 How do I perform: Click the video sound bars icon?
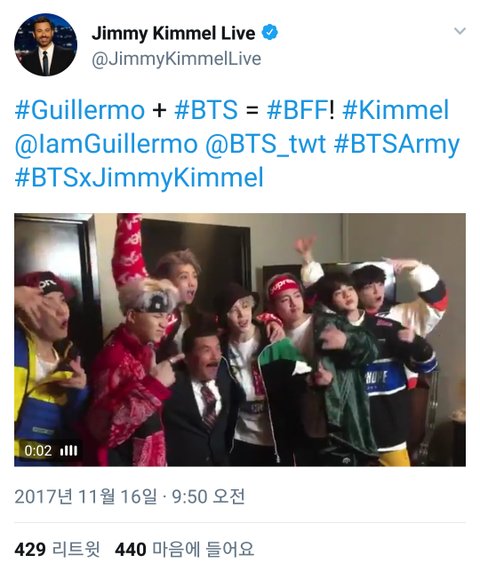(x=69, y=451)
